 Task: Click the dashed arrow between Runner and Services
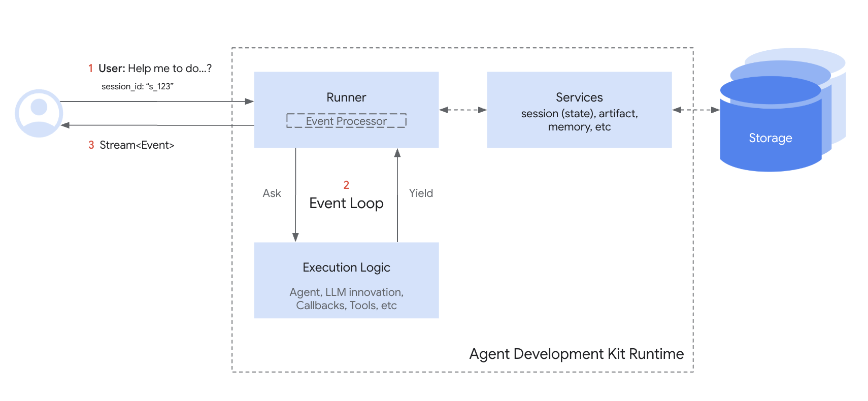(462, 110)
